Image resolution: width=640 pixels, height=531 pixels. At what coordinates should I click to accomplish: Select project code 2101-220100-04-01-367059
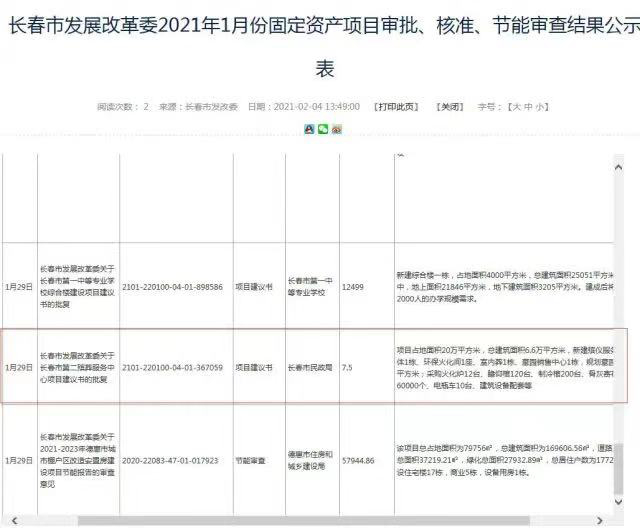pos(172,368)
